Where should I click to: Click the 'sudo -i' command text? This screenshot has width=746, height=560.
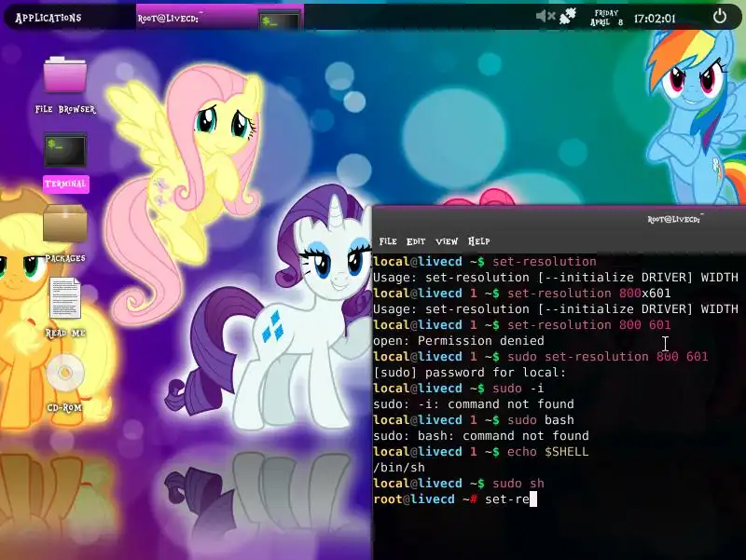[x=518, y=389]
